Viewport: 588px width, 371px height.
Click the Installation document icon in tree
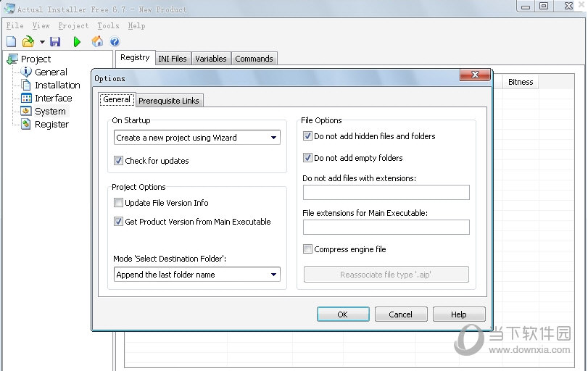tap(26, 85)
